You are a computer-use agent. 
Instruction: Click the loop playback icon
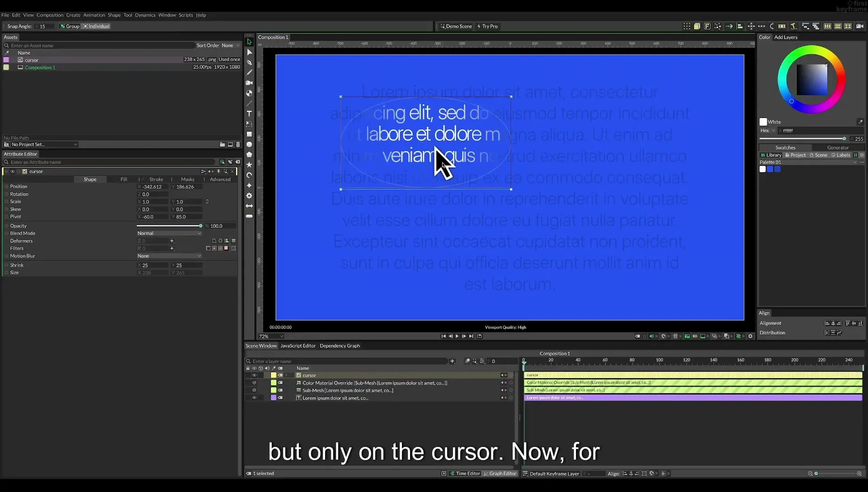tap(480, 336)
